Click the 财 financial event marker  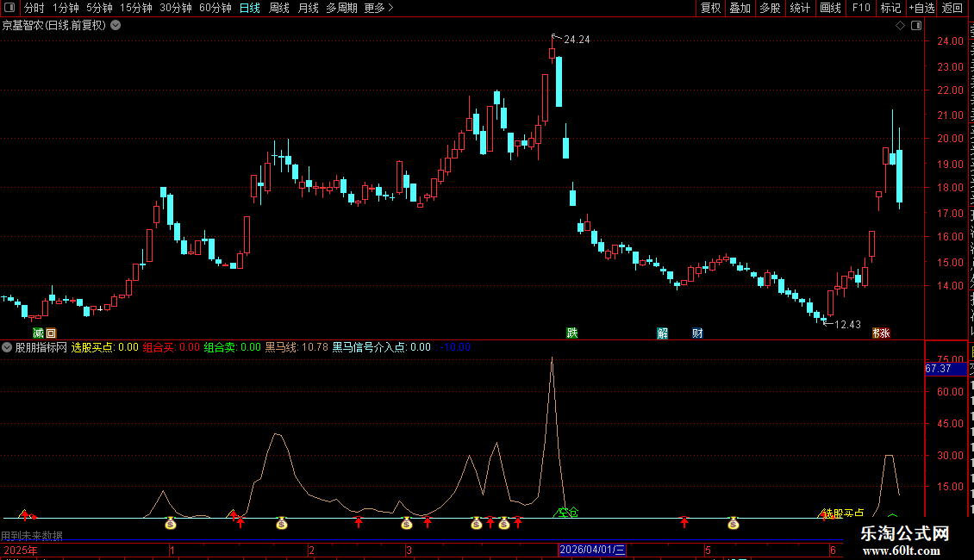point(697,333)
